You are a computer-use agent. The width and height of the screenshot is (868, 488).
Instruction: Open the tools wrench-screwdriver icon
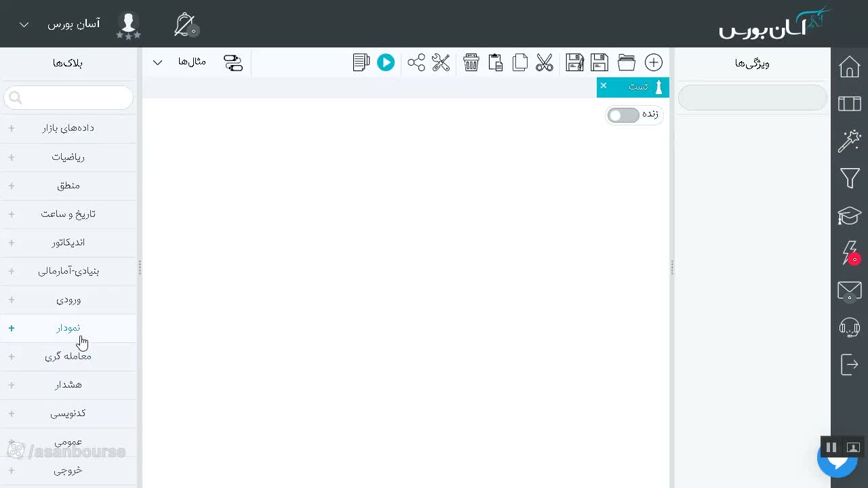click(x=441, y=62)
